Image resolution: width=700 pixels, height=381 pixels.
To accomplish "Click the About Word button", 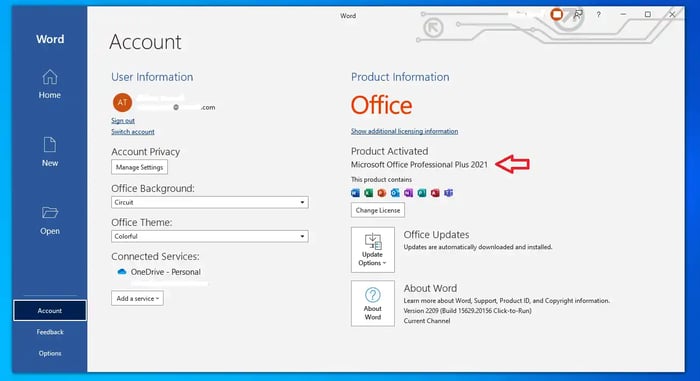I will pos(373,303).
